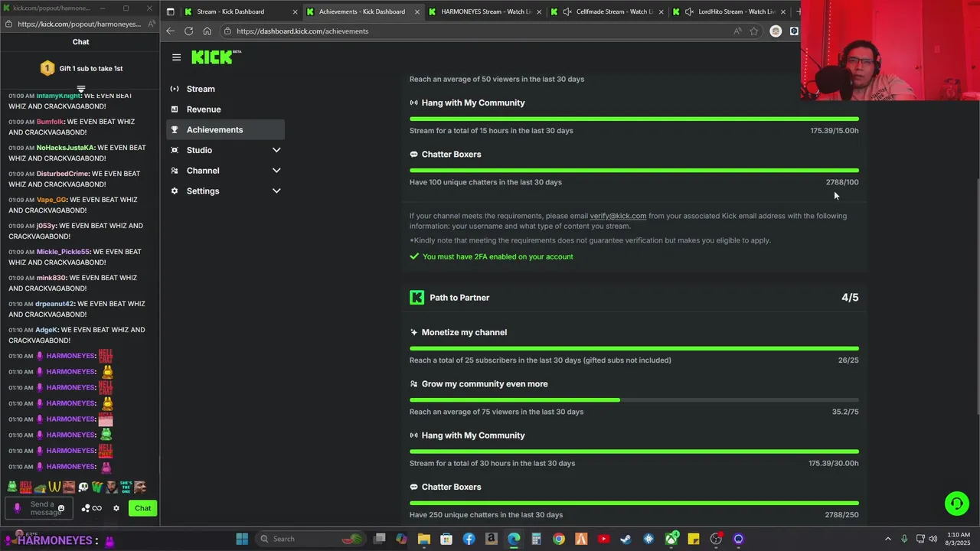Image resolution: width=980 pixels, height=551 pixels.
Task: Select the yellow W emote
Action: click(54, 487)
